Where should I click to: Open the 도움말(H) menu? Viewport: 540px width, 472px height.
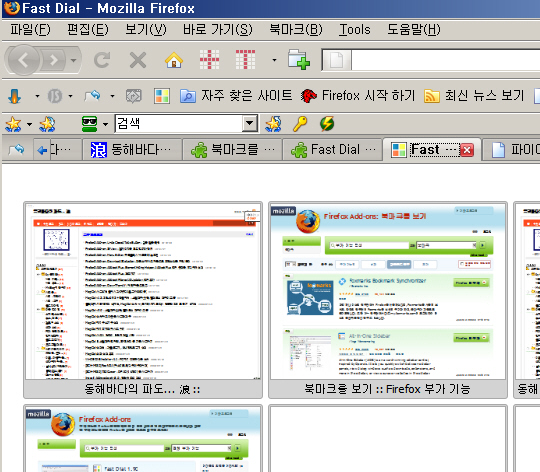[414, 30]
